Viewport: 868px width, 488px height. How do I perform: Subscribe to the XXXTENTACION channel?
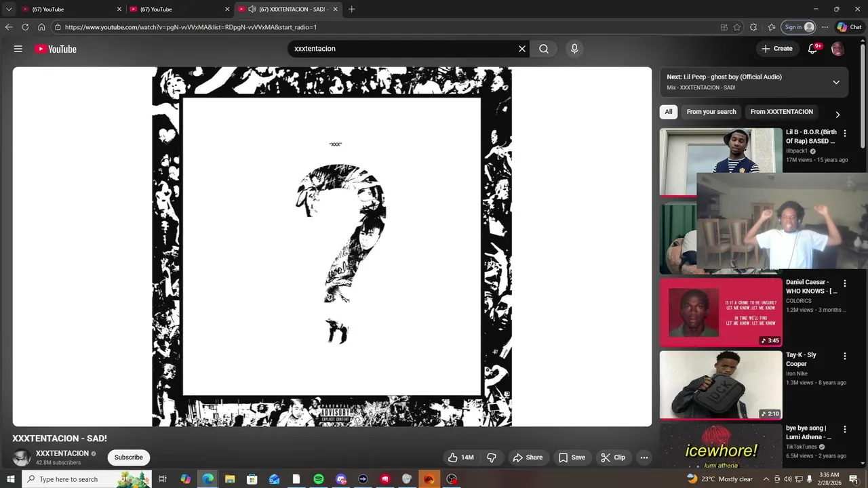(x=129, y=457)
